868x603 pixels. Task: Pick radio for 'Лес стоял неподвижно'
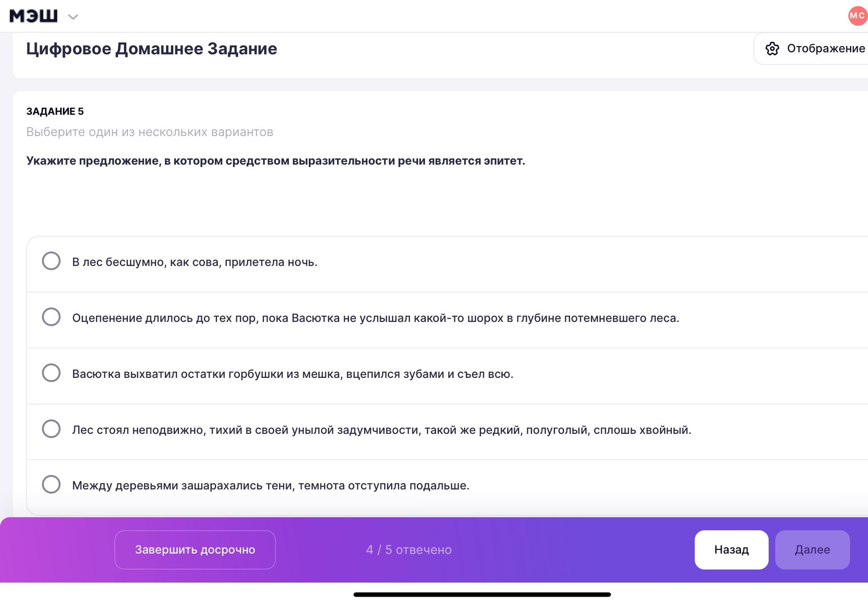[51, 429]
